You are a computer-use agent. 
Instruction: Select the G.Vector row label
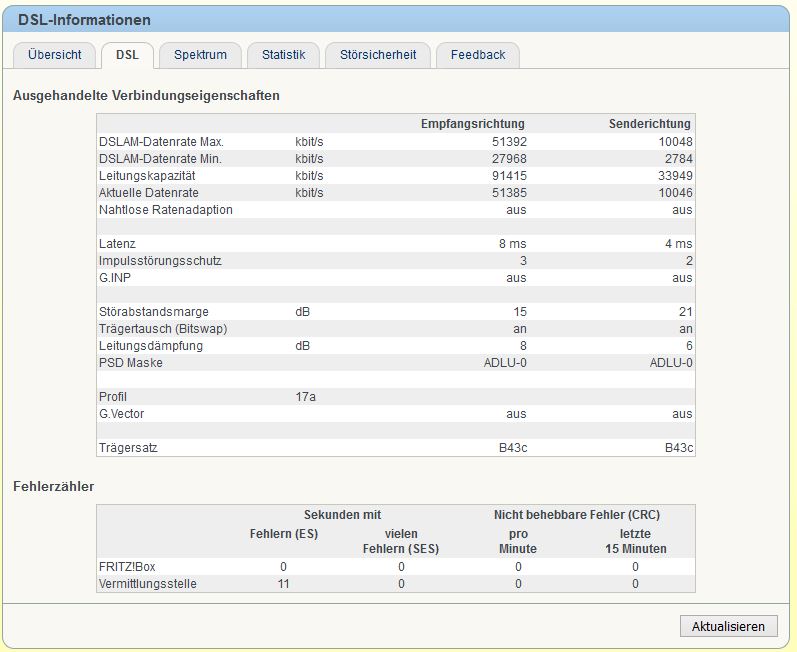(x=121, y=414)
